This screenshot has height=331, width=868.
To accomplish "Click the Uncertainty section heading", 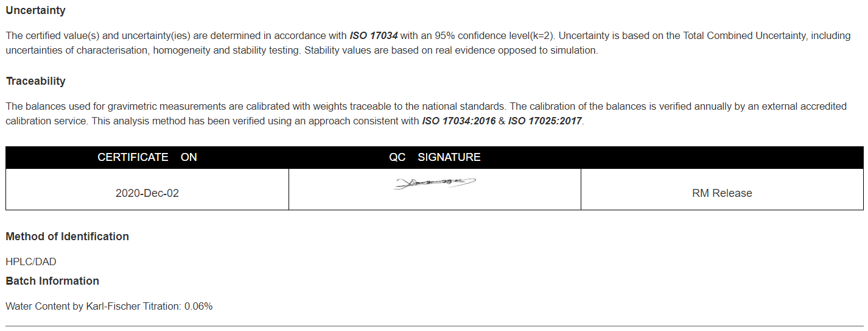I will [x=35, y=10].
